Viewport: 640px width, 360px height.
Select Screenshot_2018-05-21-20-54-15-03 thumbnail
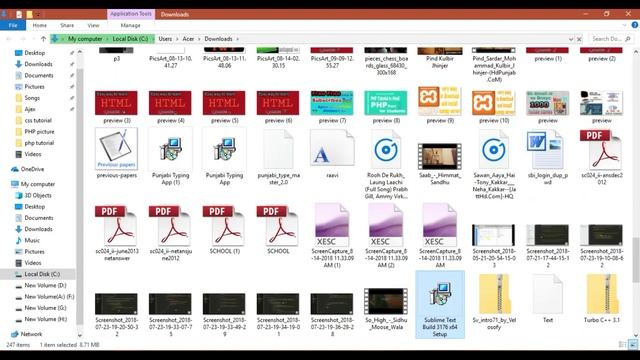[493, 235]
